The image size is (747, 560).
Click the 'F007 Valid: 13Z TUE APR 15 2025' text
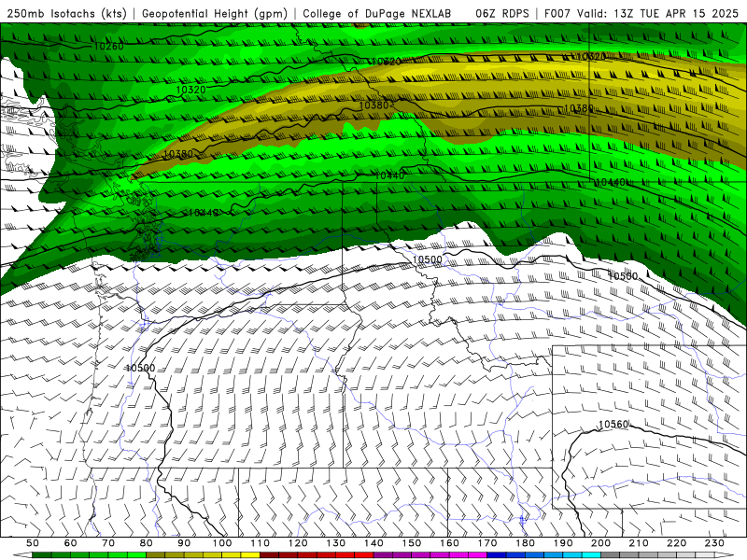pyautogui.click(x=641, y=13)
